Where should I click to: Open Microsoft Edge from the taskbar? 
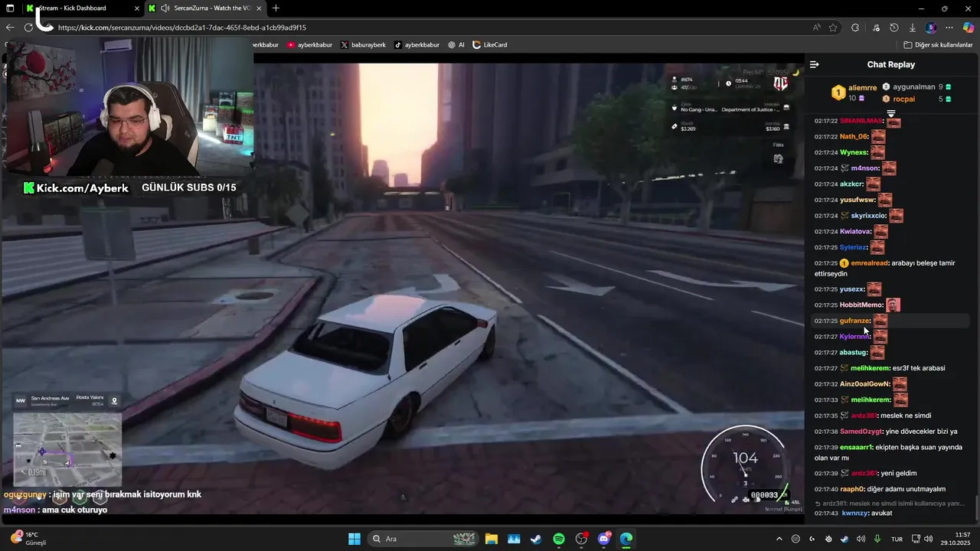626,539
